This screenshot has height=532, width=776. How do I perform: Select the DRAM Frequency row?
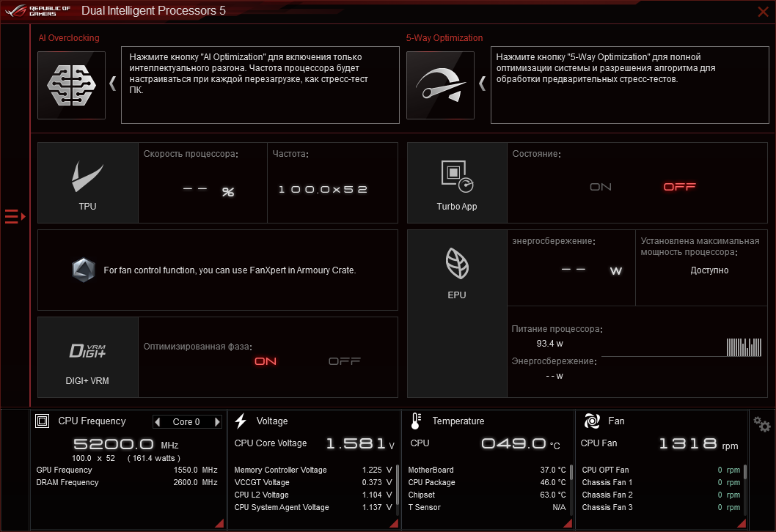pyautogui.click(x=127, y=483)
